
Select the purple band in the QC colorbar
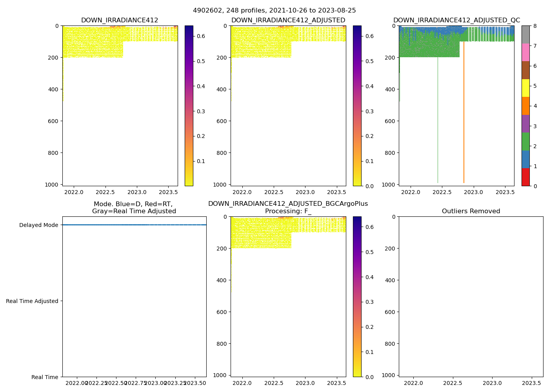pos(525,123)
